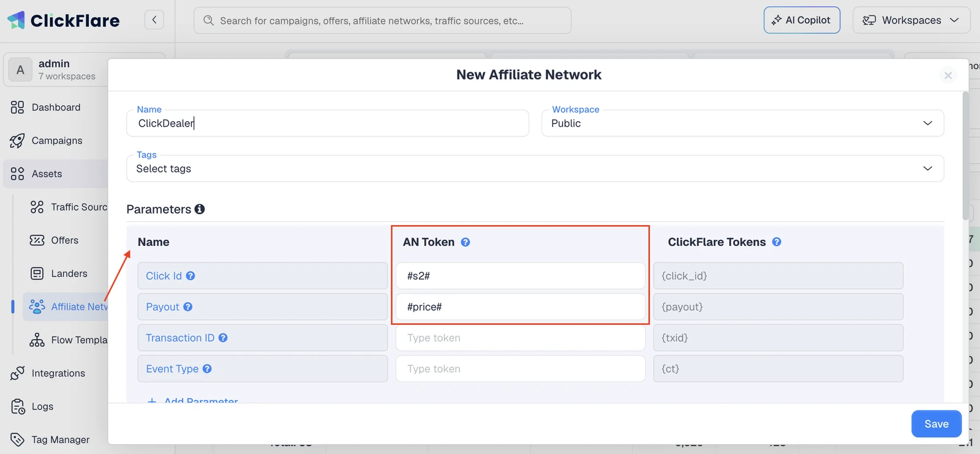Open the Workspace dropdown set to Public
980x454 pixels.
click(x=742, y=124)
